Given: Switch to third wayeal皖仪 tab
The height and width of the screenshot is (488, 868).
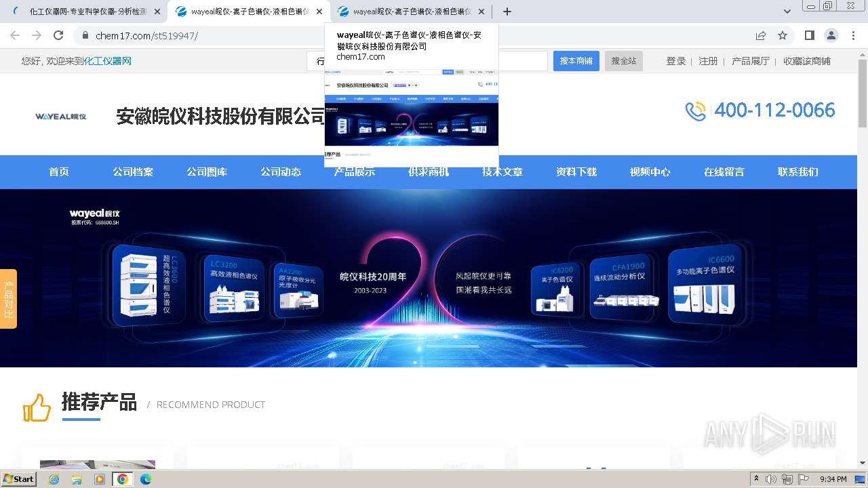Looking at the screenshot, I should [x=411, y=12].
